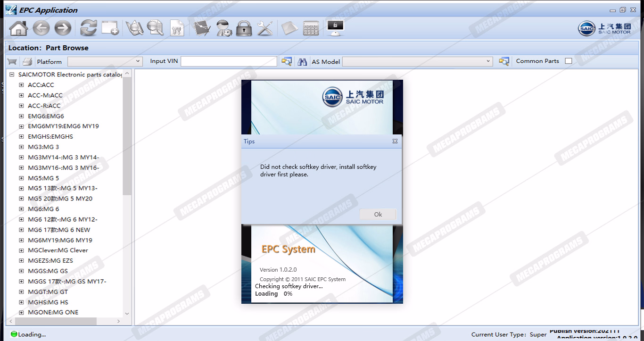This screenshot has width=644, height=341.
Task: Expand the MGHS:MG HS tree node
Action: pos(21,302)
